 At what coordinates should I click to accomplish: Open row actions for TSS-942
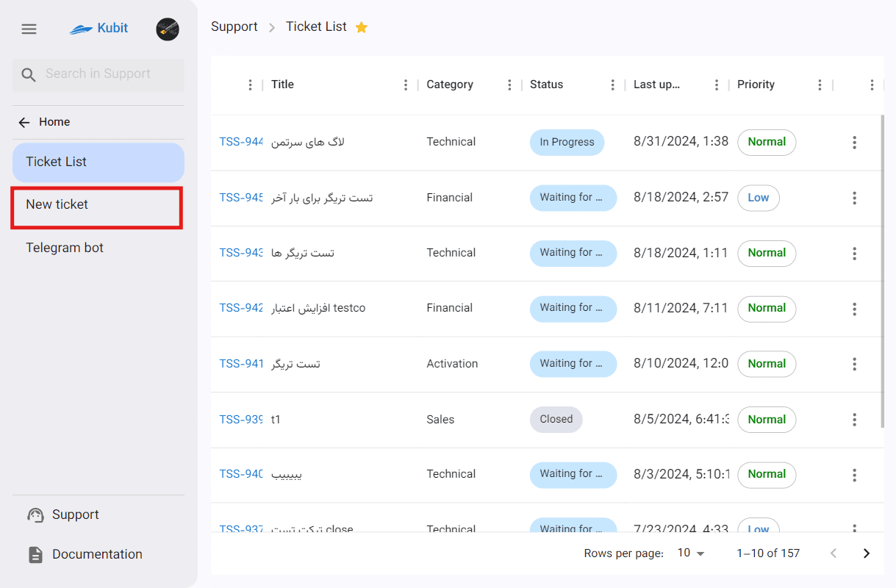pyautogui.click(x=854, y=309)
